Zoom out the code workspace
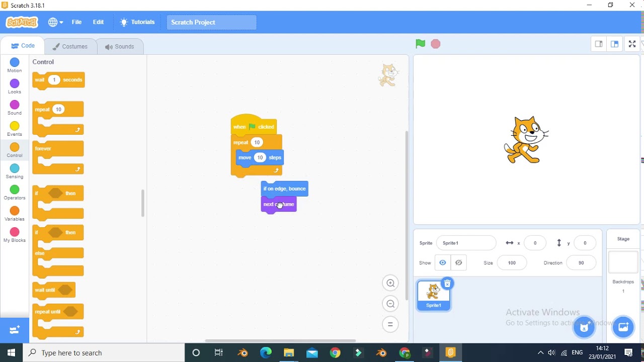 [x=390, y=304]
